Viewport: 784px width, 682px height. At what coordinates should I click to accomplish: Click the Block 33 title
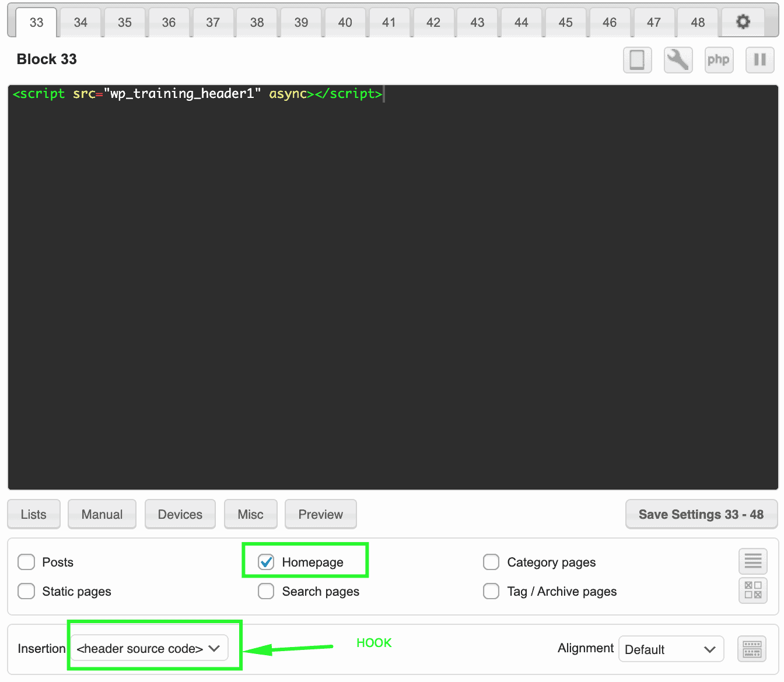(x=47, y=59)
